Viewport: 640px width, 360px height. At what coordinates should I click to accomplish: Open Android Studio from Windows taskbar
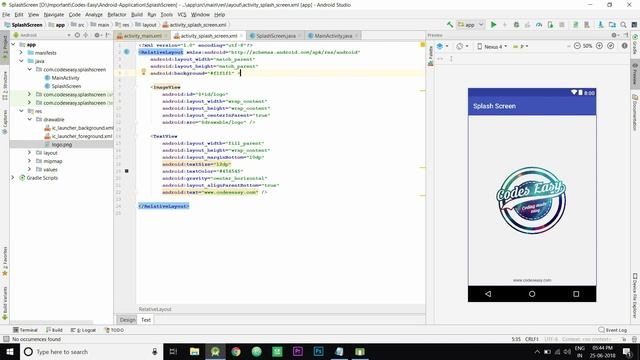215,351
